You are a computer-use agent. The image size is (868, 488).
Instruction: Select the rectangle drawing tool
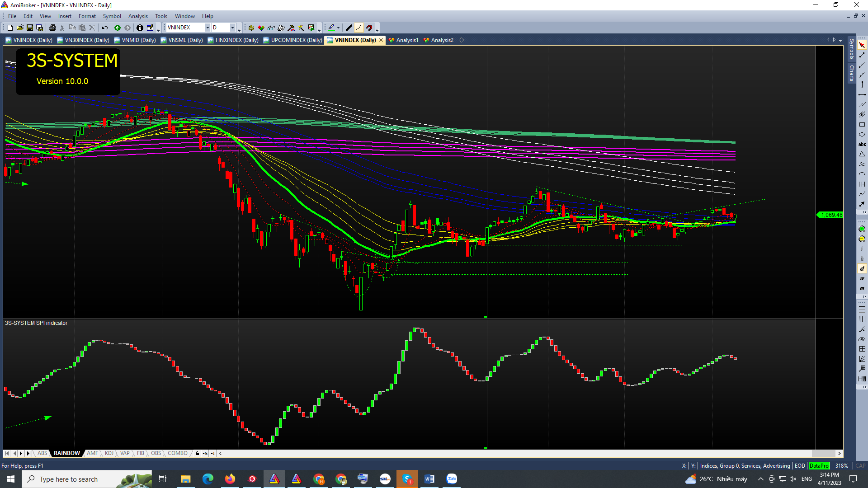pyautogui.click(x=862, y=125)
